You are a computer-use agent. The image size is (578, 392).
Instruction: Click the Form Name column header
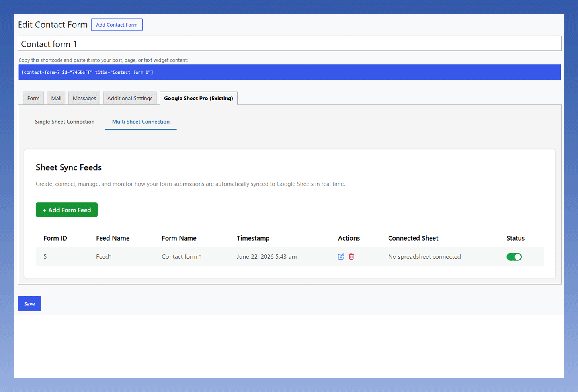click(x=179, y=238)
